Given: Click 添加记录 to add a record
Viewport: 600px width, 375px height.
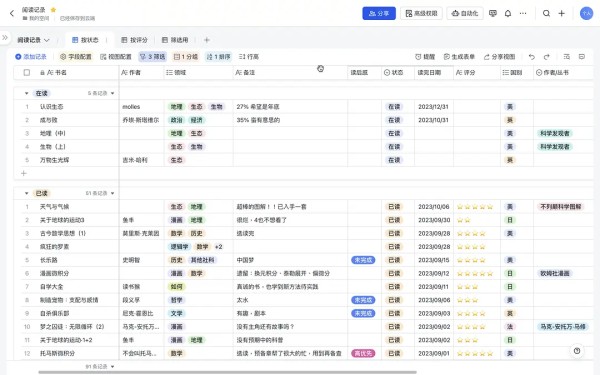Looking at the screenshot, I should pos(31,57).
